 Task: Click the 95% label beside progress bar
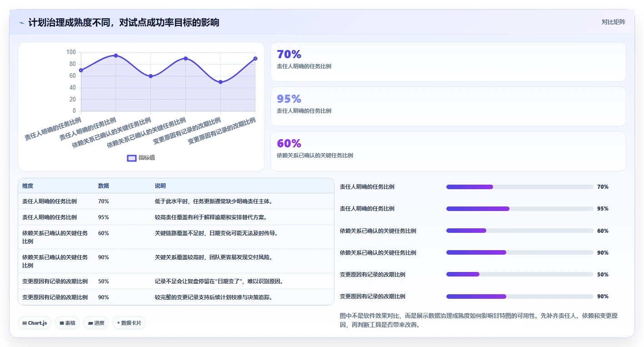point(603,209)
